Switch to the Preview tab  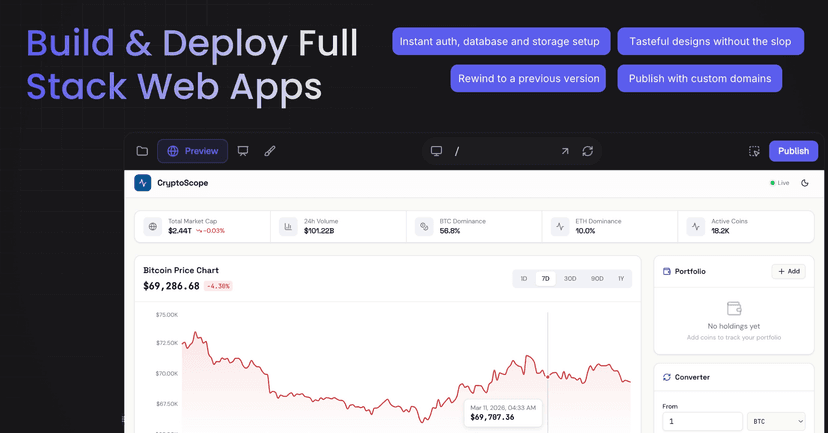192,151
